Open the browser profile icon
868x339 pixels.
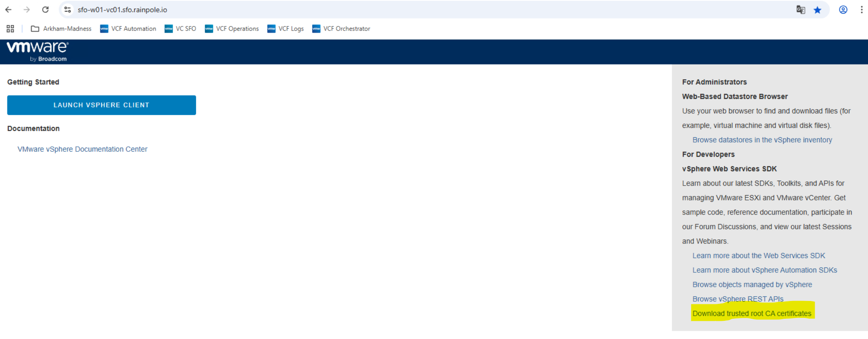click(x=843, y=10)
